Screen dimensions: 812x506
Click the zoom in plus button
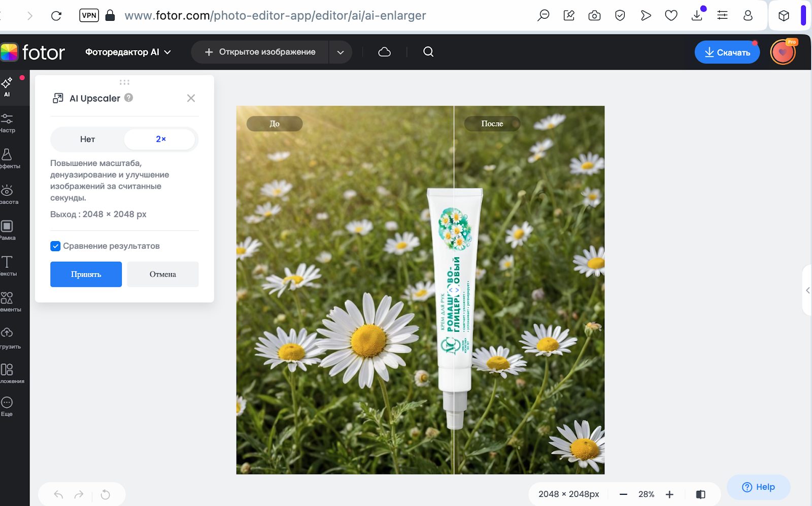coord(669,494)
